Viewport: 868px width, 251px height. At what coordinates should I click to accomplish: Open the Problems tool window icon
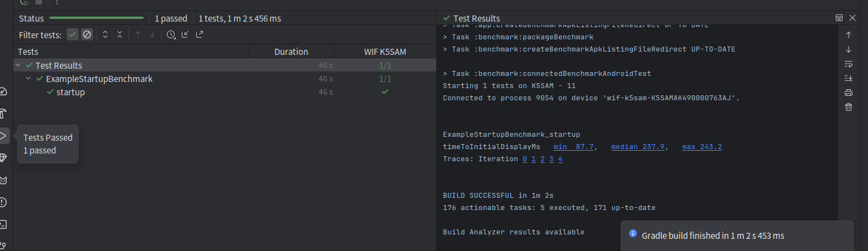3,202
